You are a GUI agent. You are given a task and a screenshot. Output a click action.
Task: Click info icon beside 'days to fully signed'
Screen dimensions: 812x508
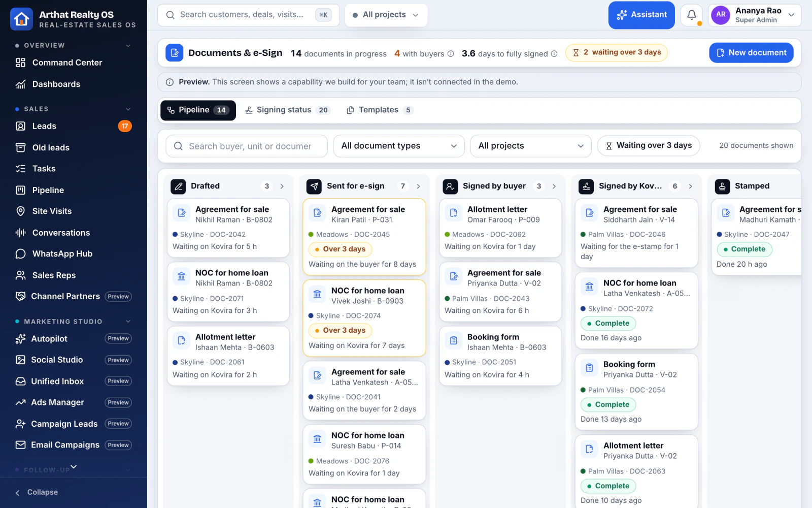(x=554, y=54)
